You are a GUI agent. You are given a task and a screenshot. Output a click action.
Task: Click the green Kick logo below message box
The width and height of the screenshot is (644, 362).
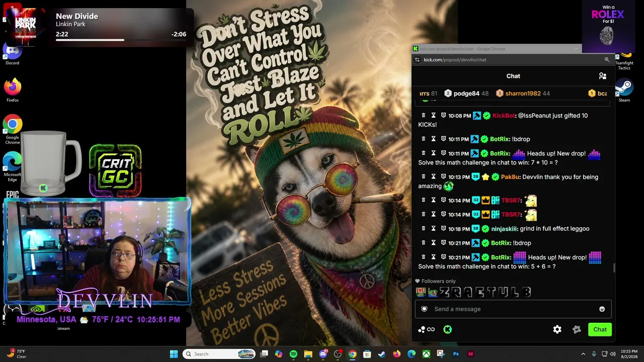447,329
